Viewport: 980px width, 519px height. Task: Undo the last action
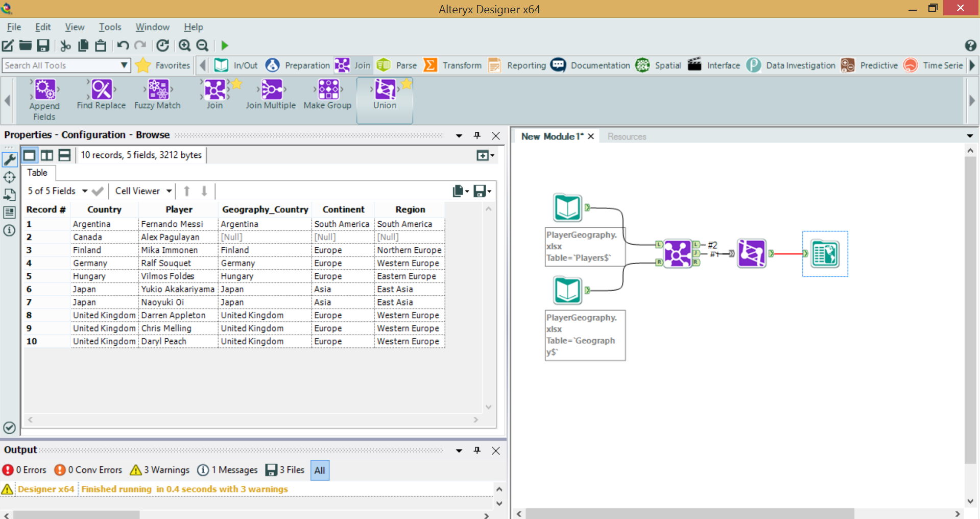point(123,45)
